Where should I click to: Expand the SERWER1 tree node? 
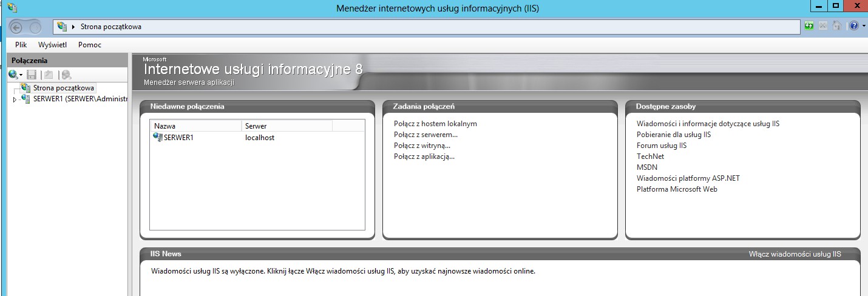click(x=15, y=99)
